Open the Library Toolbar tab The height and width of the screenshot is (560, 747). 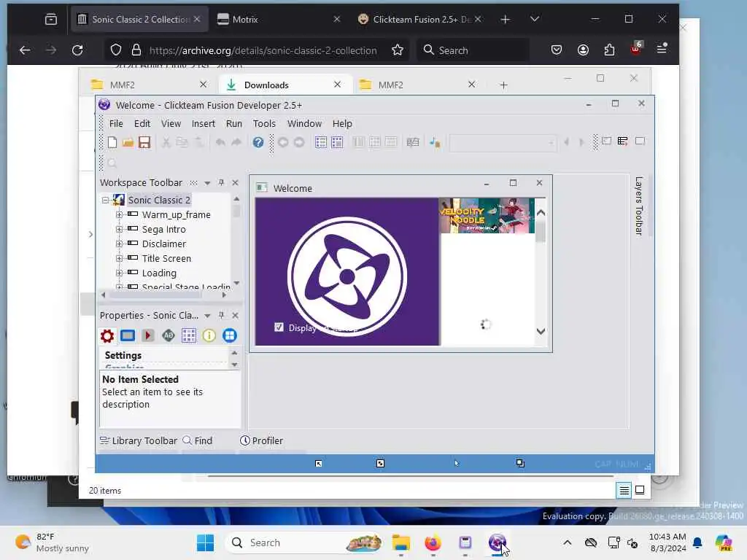[x=139, y=440]
